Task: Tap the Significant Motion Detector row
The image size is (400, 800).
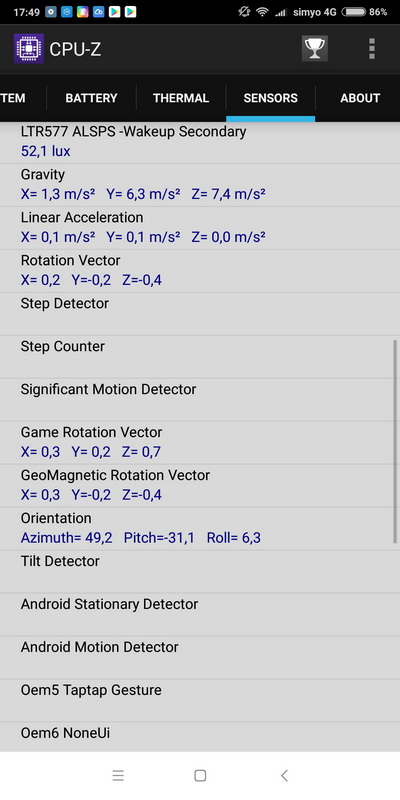Action: (x=200, y=399)
